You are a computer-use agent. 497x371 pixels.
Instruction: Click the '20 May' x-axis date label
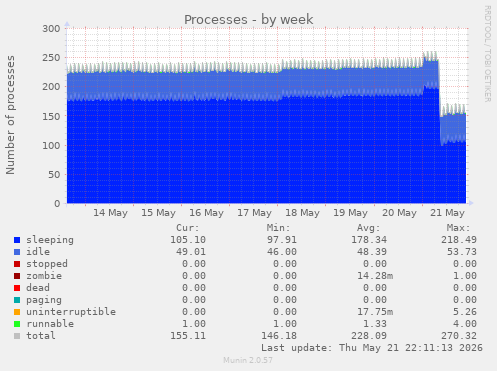[x=399, y=213]
